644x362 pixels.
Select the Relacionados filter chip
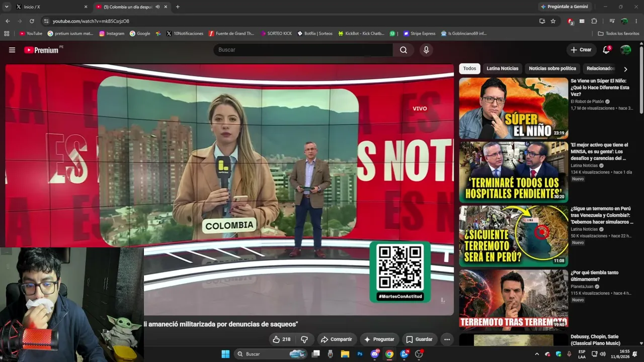pyautogui.click(x=600, y=68)
